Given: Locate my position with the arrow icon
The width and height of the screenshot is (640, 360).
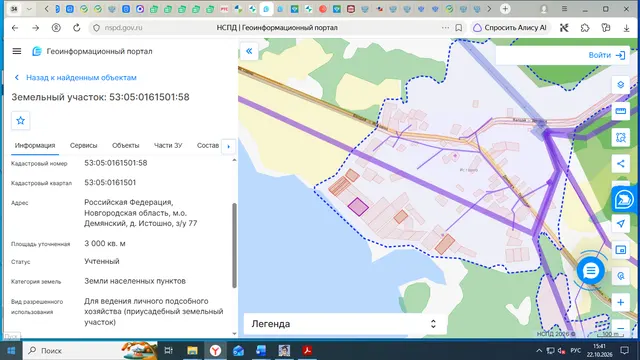Looking at the screenshot, I should 620,224.
